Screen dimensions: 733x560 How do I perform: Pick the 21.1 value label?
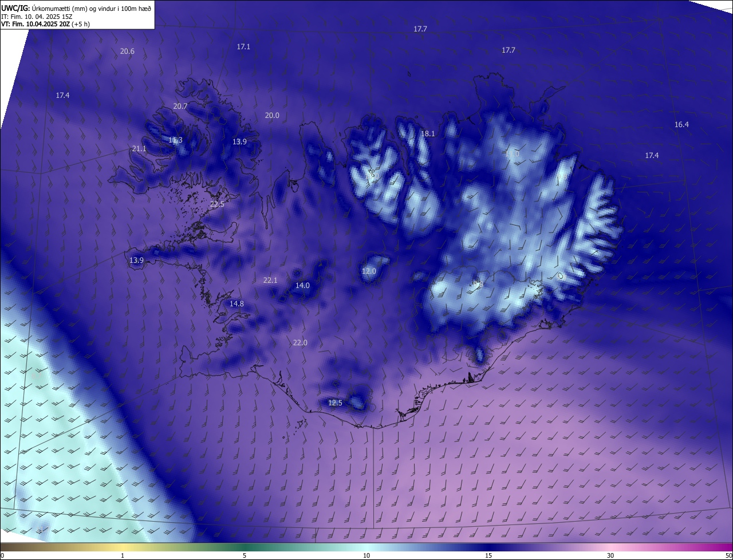(139, 149)
